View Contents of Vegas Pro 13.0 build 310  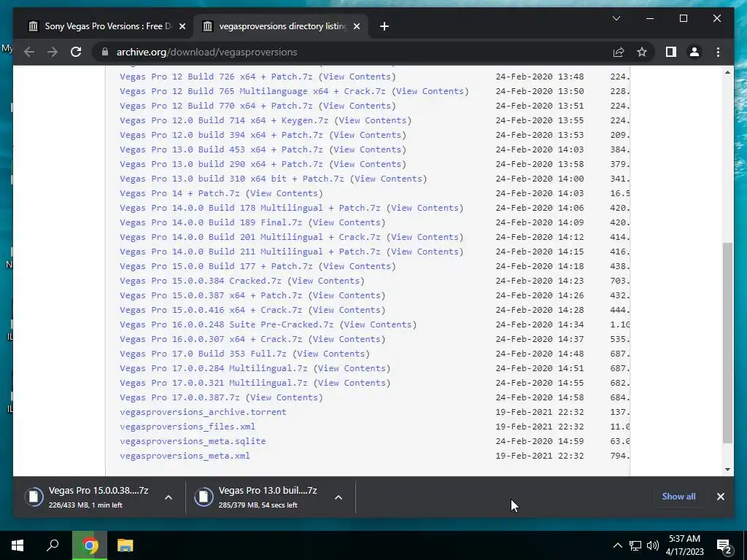pyautogui.click(x=388, y=179)
